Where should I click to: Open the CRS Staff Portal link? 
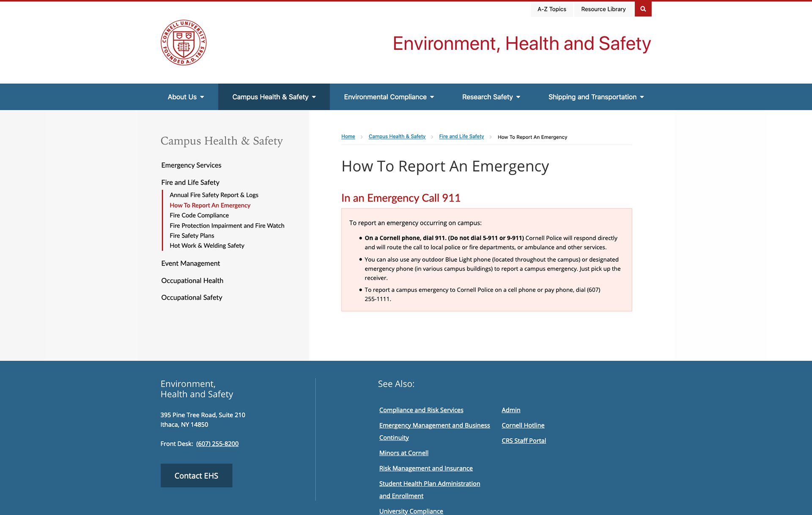(524, 440)
